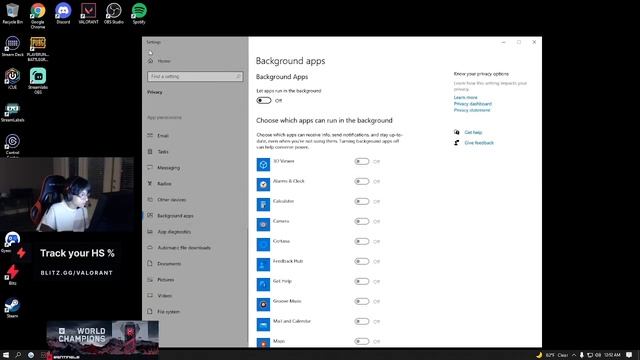Click the Cortana app icon
The image size is (640, 360).
pyautogui.click(x=263, y=244)
